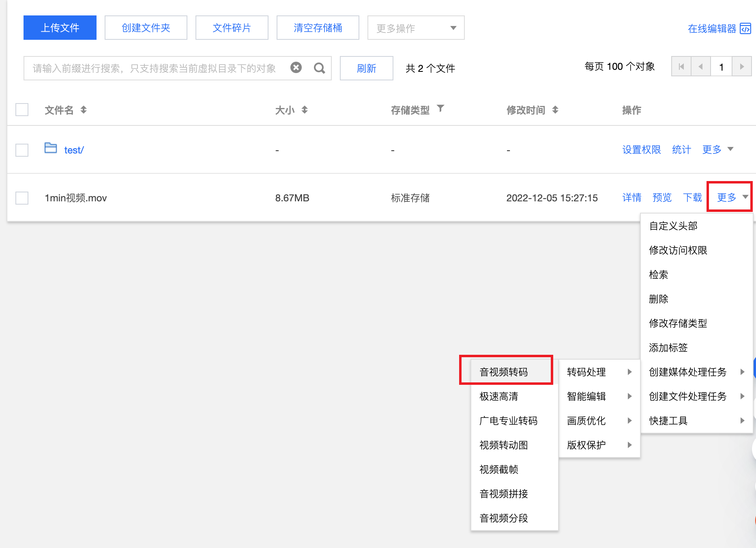Sort by file name arrows icon
Image resolution: width=756 pixels, height=548 pixels.
click(84, 110)
